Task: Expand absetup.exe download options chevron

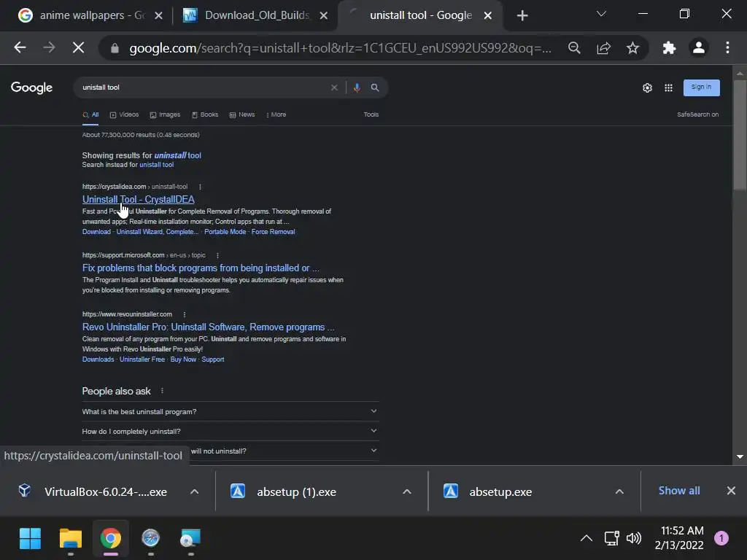Action: pyautogui.click(x=619, y=491)
